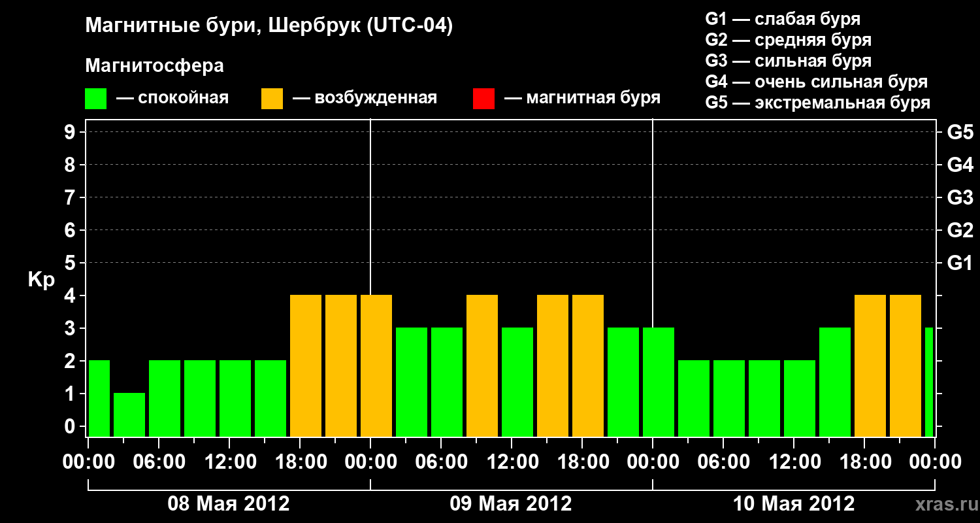This screenshot has height=523, width=980.
Task: Click the '06:00' time label for 09 Мая
Action: pos(441,462)
